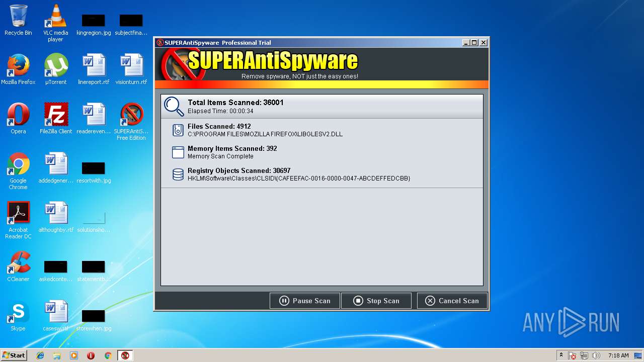Open FileZilla Client desktop shortcut
644x362 pixels.
point(56,119)
